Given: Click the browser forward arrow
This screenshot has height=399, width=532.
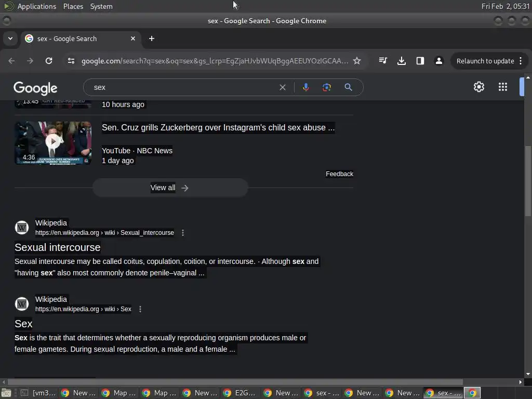Looking at the screenshot, I should coord(30,61).
